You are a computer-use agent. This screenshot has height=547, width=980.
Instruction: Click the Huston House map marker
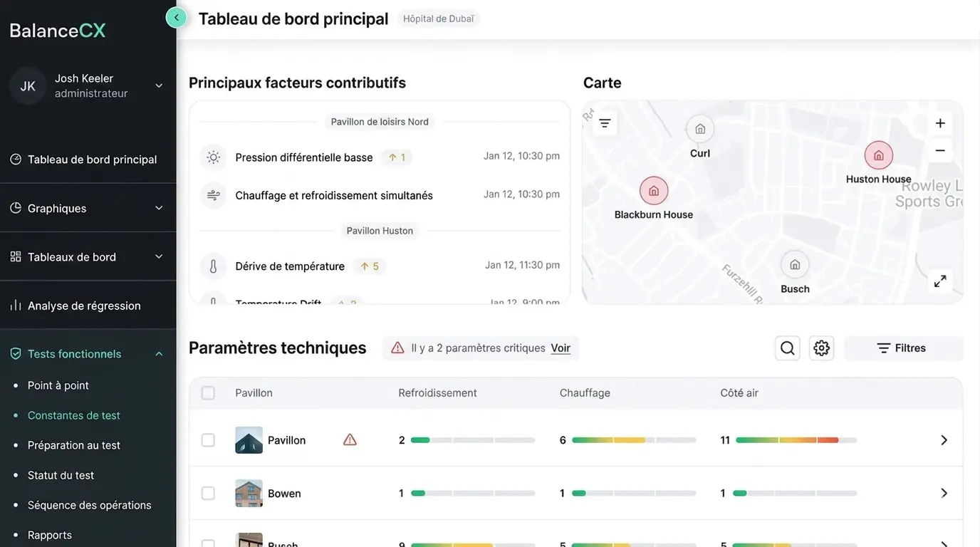tap(878, 155)
